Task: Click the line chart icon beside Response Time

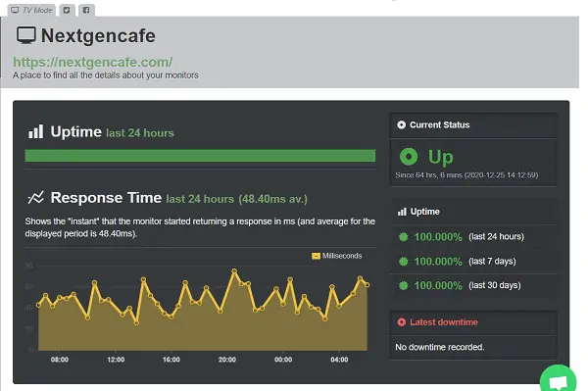Action: (x=36, y=198)
